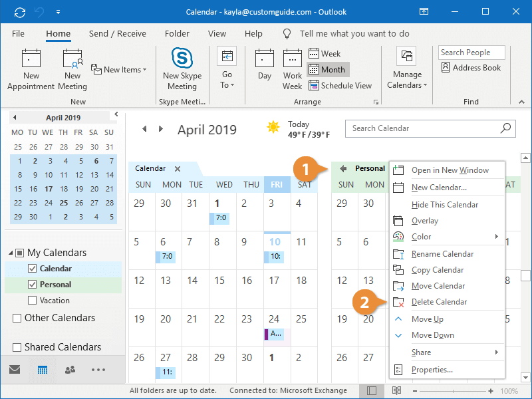Choose Move Up in context menu
This screenshot has width=532, height=399.
tap(447, 319)
